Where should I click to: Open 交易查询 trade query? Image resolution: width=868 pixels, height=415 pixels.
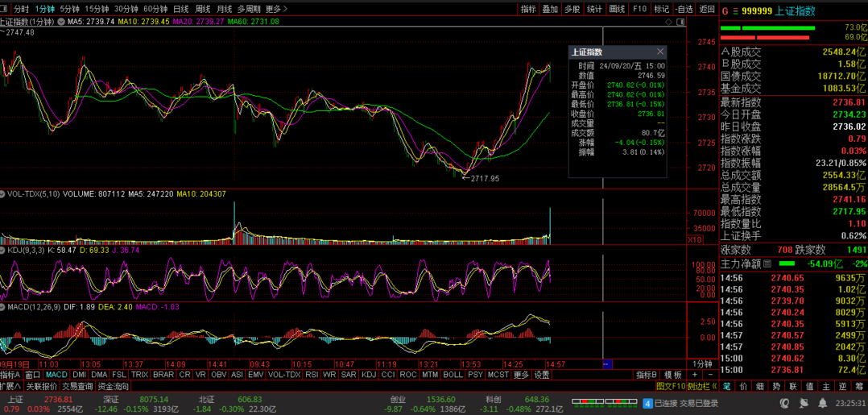click(77, 386)
